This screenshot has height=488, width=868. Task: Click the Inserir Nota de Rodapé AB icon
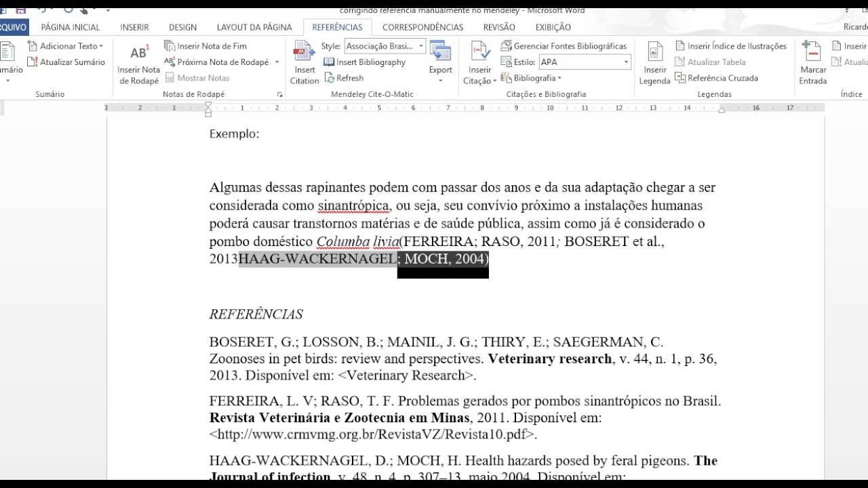click(139, 53)
